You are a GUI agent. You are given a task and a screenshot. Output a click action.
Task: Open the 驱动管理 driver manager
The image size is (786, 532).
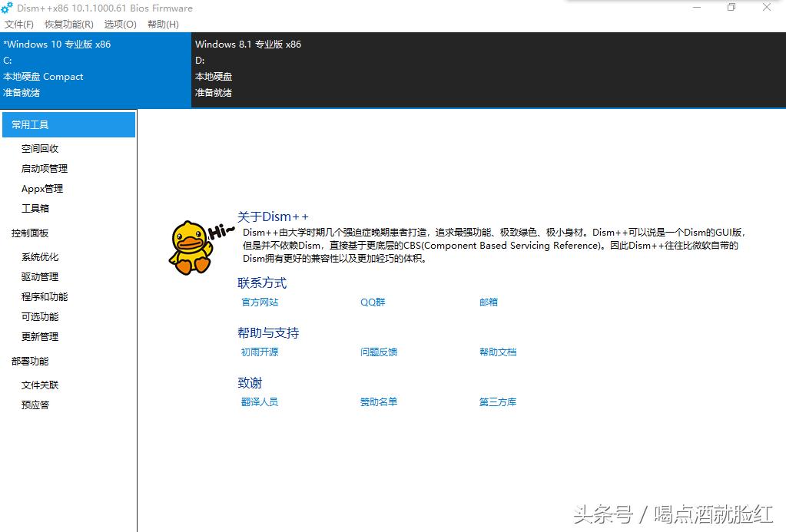click(38, 276)
